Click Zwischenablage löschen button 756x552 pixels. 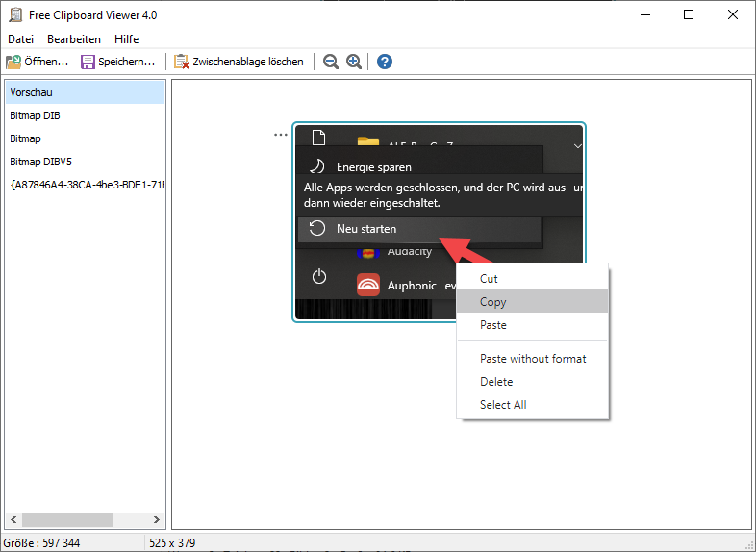pos(239,62)
